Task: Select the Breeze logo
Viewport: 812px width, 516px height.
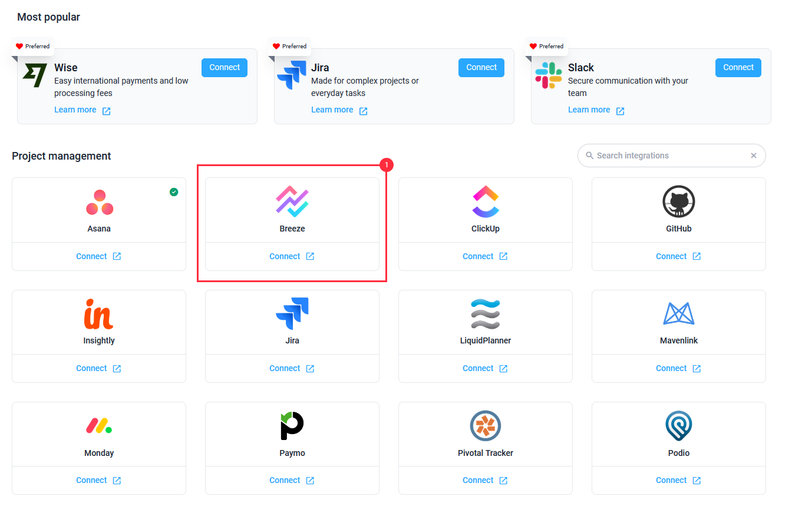Action: coord(292,201)
